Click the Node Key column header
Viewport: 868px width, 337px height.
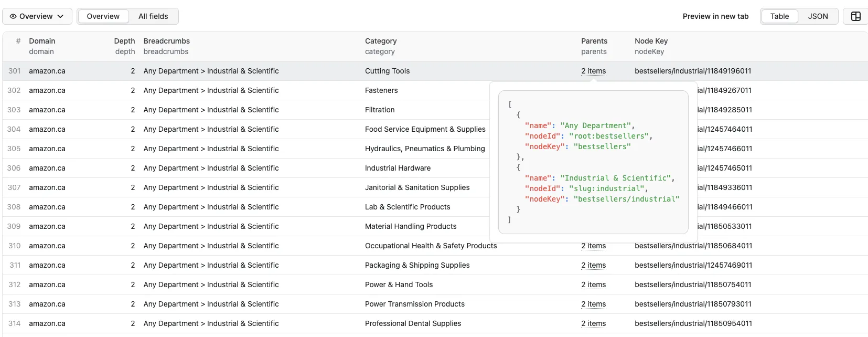click(x=651, y=41)
